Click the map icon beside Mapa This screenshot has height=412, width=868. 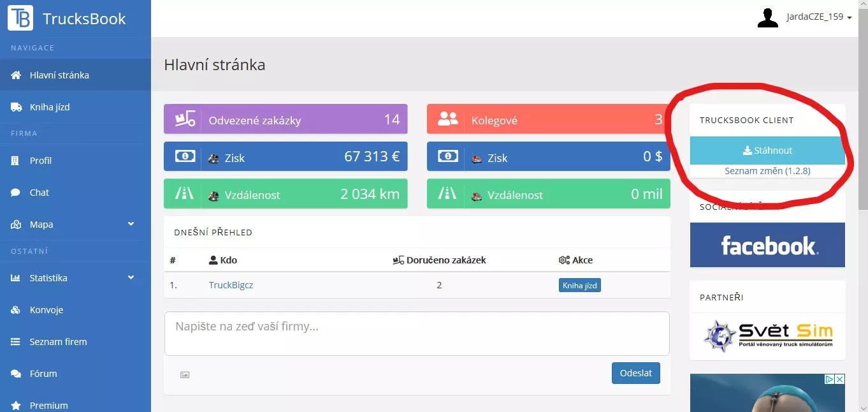16,224
